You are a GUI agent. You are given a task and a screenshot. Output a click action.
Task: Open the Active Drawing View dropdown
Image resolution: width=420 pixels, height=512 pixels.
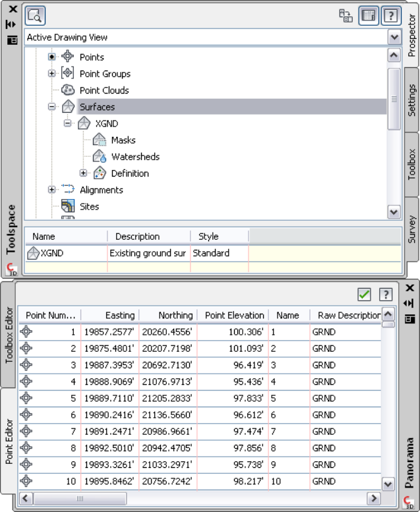coord(394,37)
